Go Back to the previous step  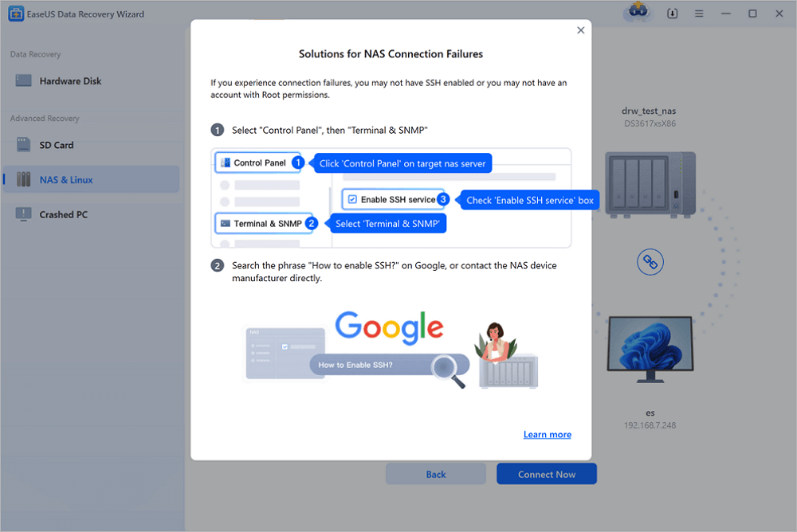point(436,474)
